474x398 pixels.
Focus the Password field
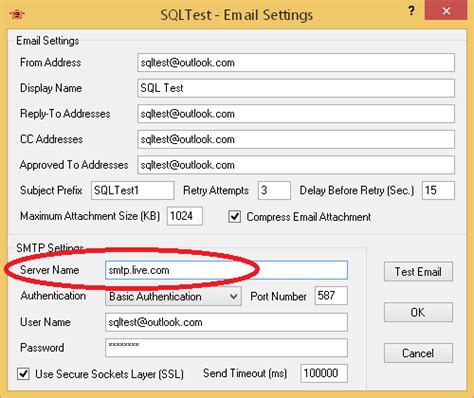click(x=226, y=348)
